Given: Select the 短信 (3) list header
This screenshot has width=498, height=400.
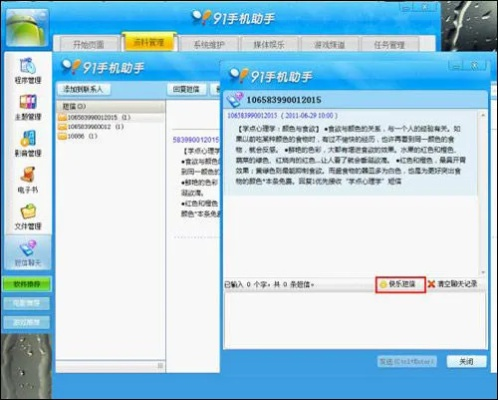Looking at the screenshot, I should (111, 106).
